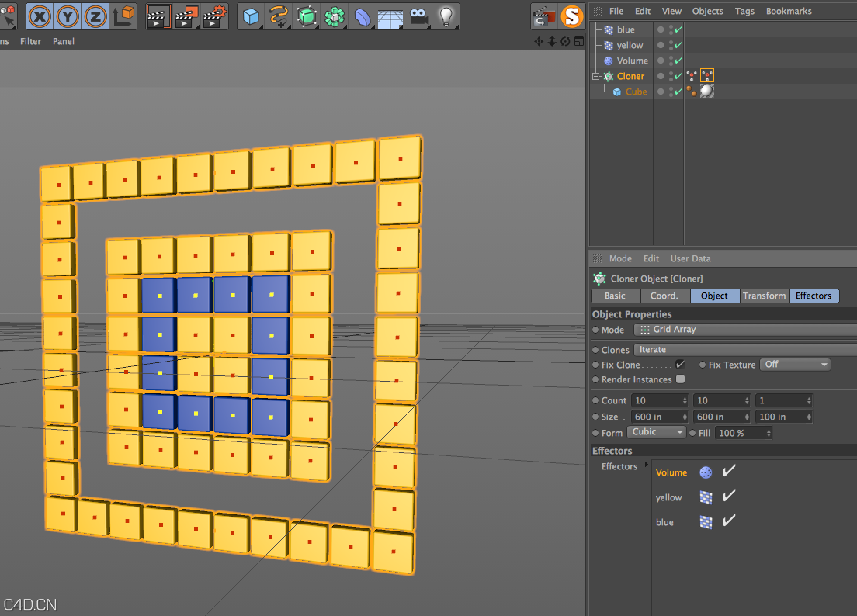857x616 pixels.
Task: Click Render View clapperboard icon
Action: click(158, 16)
